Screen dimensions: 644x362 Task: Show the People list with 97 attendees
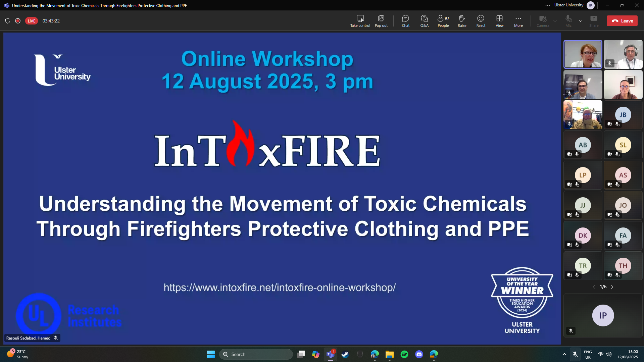pos(443,20)
